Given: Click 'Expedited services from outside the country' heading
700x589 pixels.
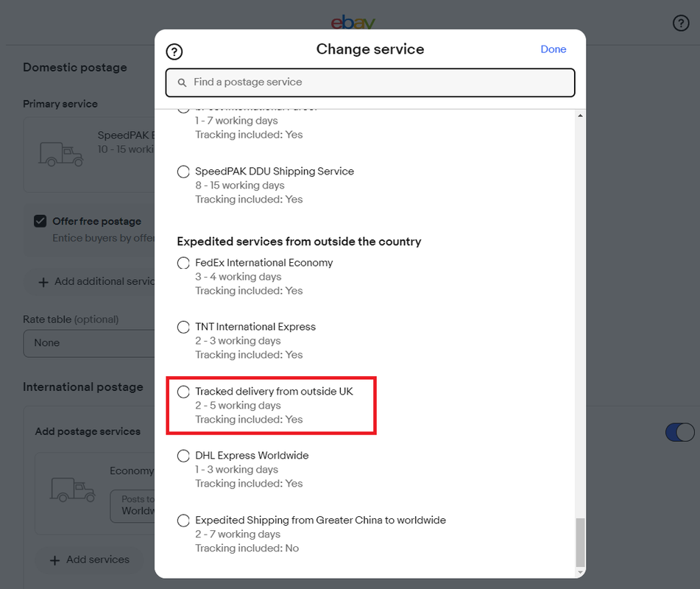Looking at the screenshot, I should pyautogui.click(x=299, y=241).
